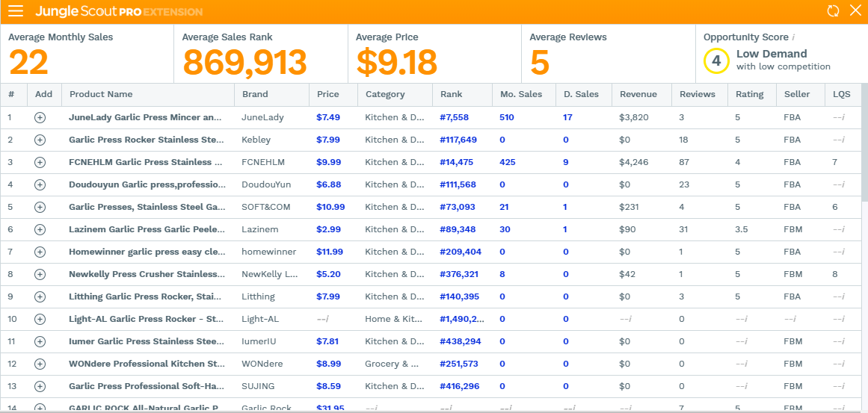Viewport: 868px width, 413px height.
Task: Add JuneLady Garlic Press to tracker
Action: [x=40, y=117]
